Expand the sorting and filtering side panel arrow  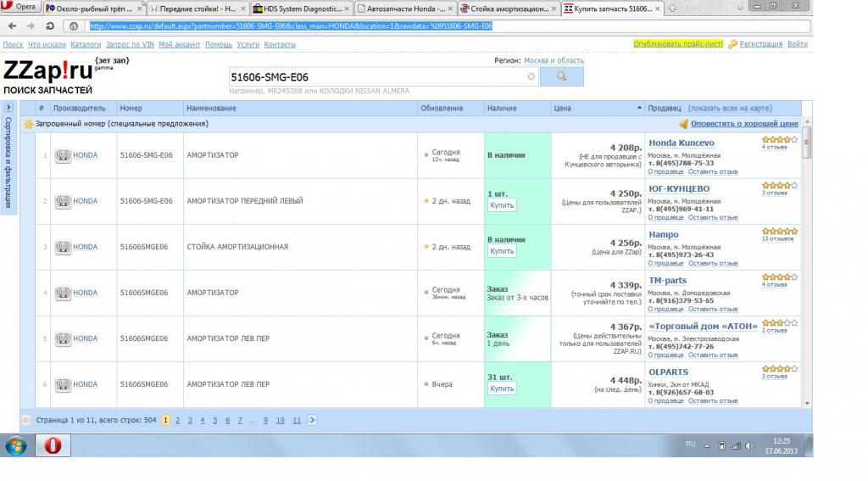pyautogui.click(x=8, y=108)
